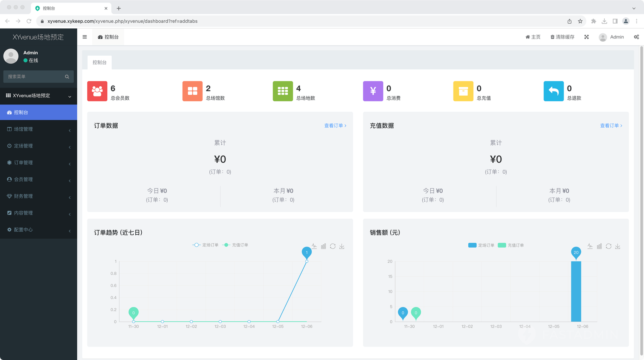Select 控制台 in the sidebar
Image resolution: width=644 pixels, height=360 pixels.
pos(38,112)
